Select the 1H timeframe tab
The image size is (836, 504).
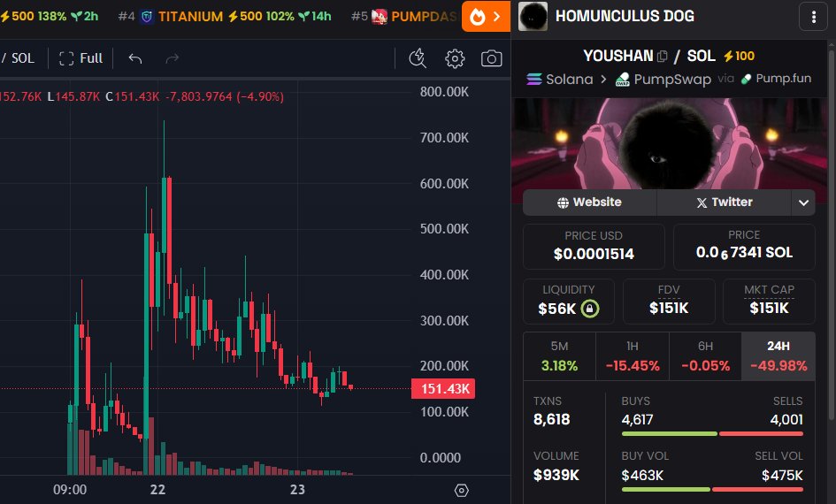click(632, 356)
